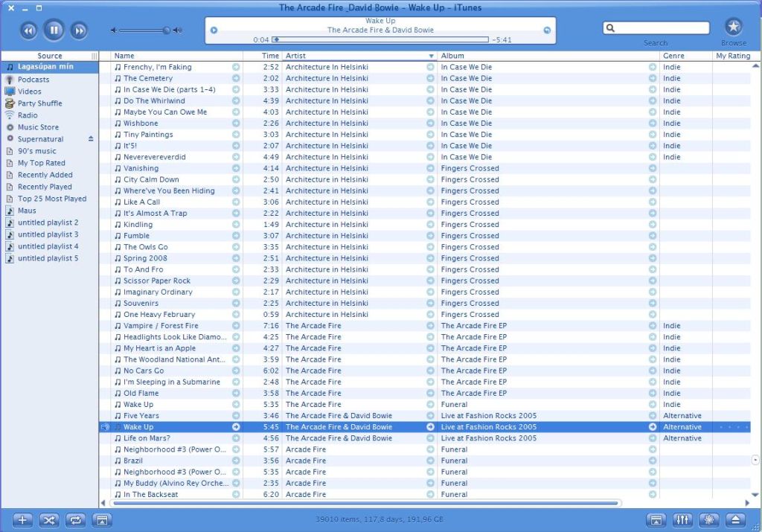
Task: Click album arrow on Vanishing row
Action: tap(652, 168)
